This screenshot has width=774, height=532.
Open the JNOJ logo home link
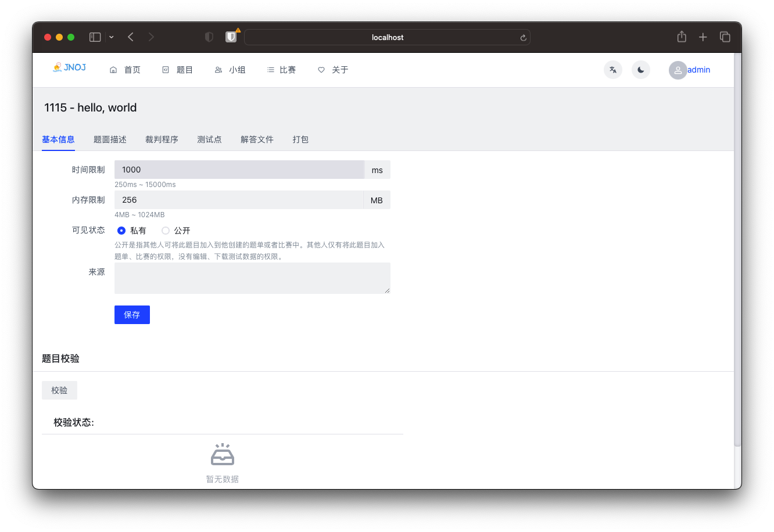69,67
